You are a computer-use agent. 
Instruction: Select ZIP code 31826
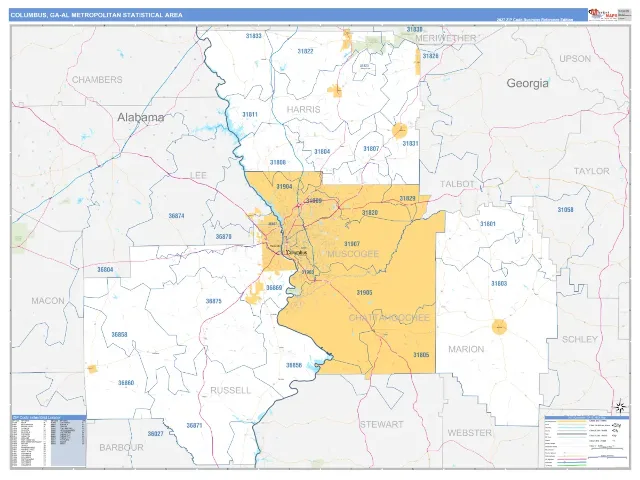point(430,56)
